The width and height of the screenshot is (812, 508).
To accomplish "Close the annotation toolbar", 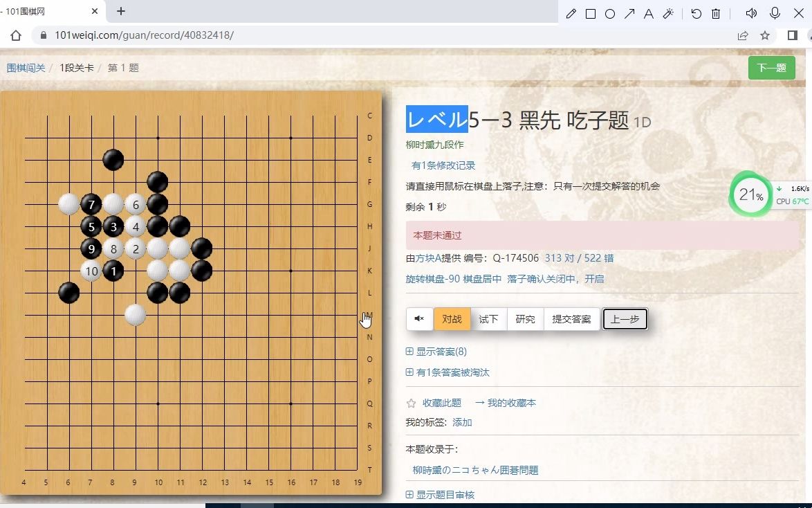I will click(799, 13).
